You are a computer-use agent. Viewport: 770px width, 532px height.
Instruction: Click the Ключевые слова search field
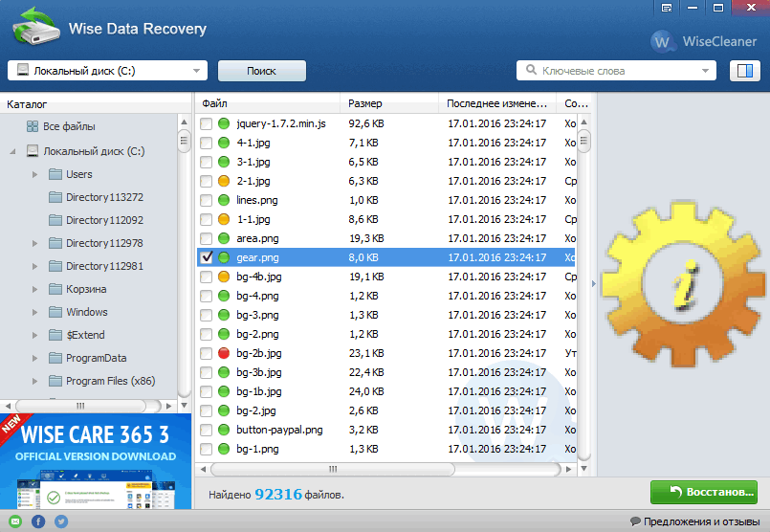(x=616, y=71)
